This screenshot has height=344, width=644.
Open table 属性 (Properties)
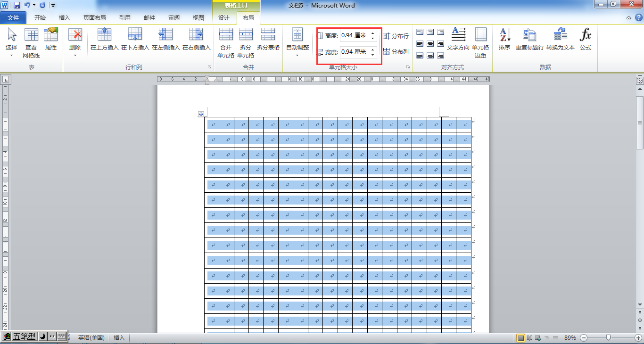[x=51, y=40]
